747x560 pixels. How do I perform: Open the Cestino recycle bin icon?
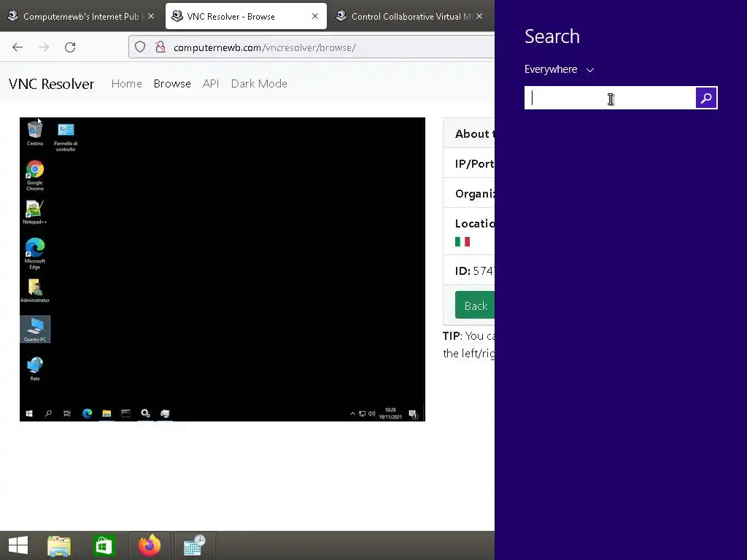pos(35,133)
